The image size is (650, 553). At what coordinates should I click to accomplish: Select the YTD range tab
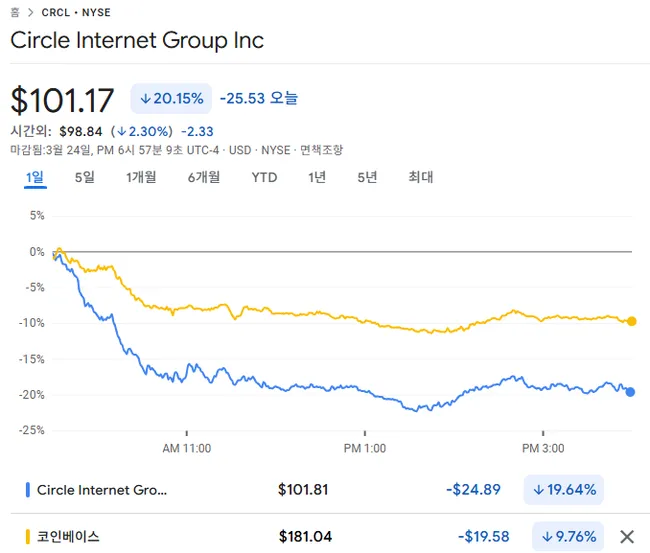tap(264, 178)
